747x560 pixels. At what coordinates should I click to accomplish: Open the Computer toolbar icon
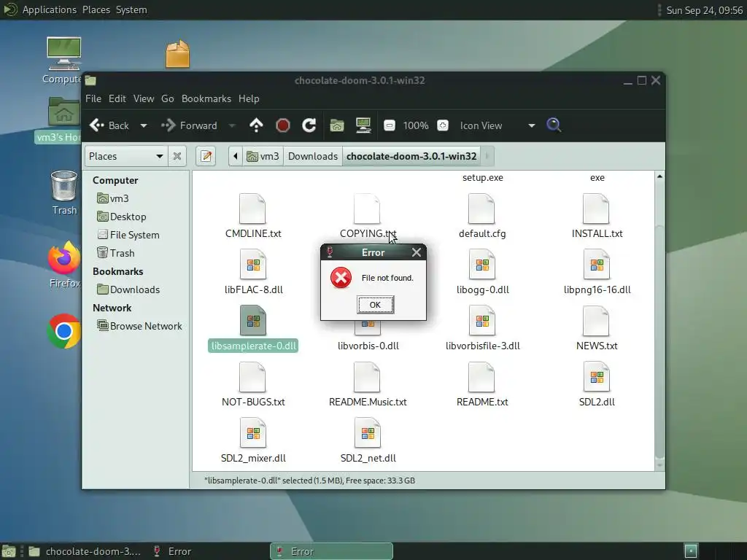coord(363,125)
